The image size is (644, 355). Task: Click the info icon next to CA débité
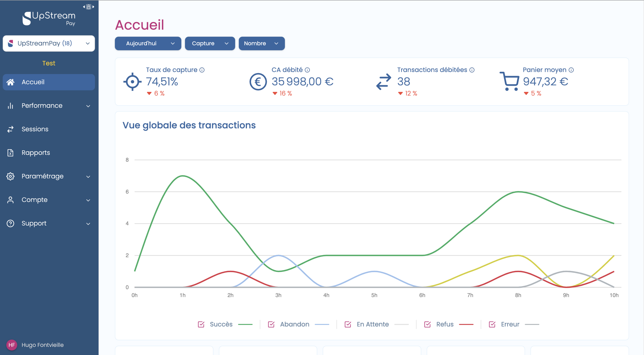[307, 70]
